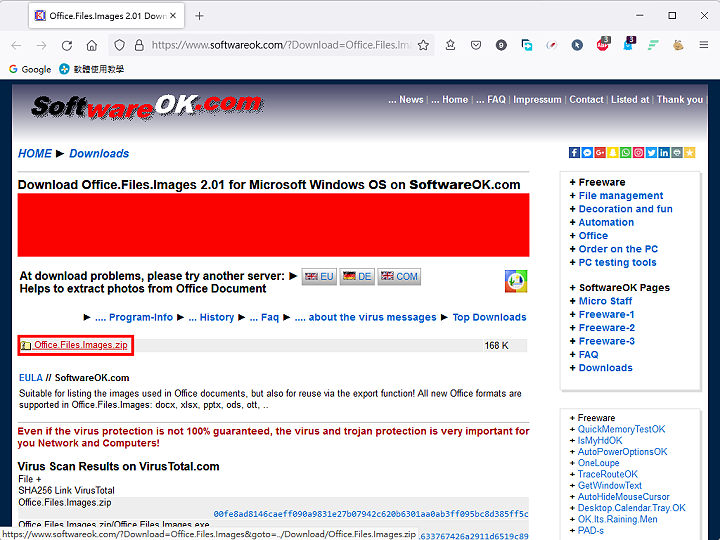Open the Top Downloads link
The width and height of the screenshot is (720, 540).
click(489, 317)
